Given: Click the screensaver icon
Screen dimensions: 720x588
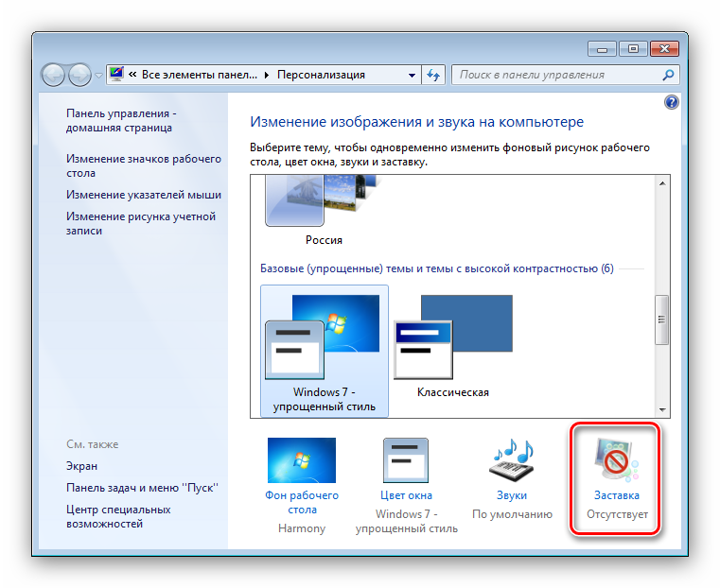Looking at the screenshot, I should click(x=616, y=460).
